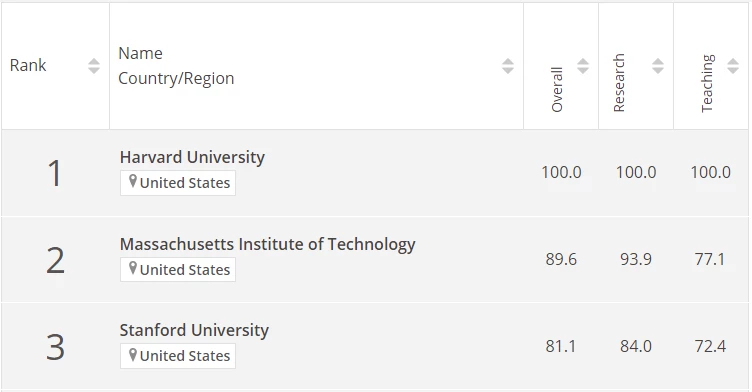752x392 pixels.
Task: Click the Research column header label
Action: [x=619, y=83]
